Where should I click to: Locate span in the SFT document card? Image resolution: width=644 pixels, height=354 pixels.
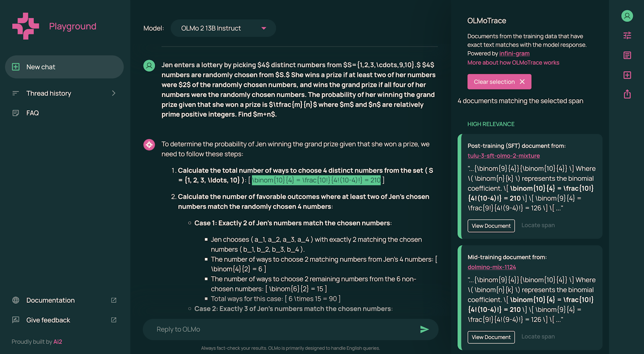click(538, 225)
